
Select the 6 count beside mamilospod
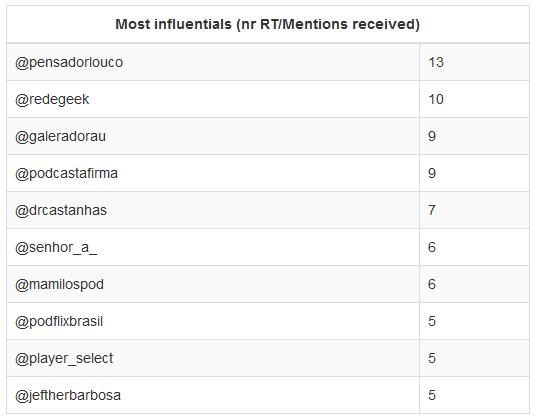(x=432, y=284)
